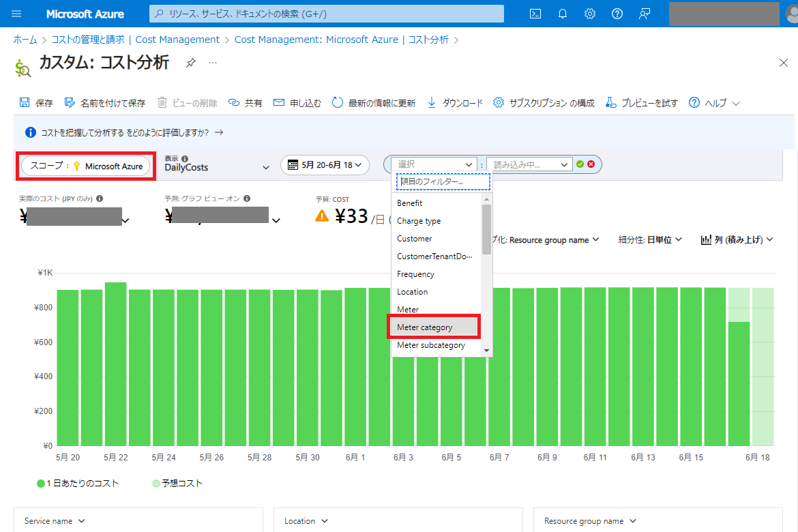The height and width of the screenshot is (532, 798).
Task: Click info icon beside 予測: グラフ ビュー オン
Action: coord(247,198)
